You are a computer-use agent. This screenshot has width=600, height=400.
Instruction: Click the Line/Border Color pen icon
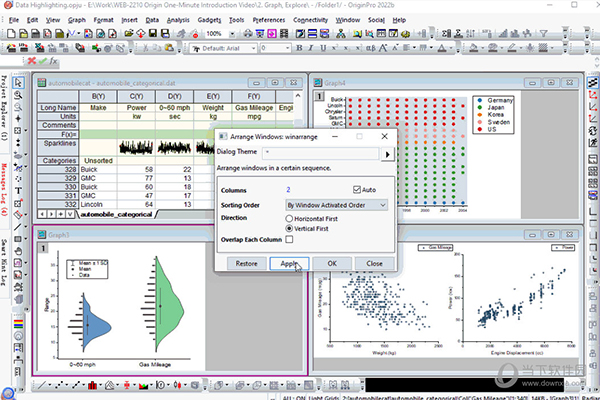tap(512, 48)
